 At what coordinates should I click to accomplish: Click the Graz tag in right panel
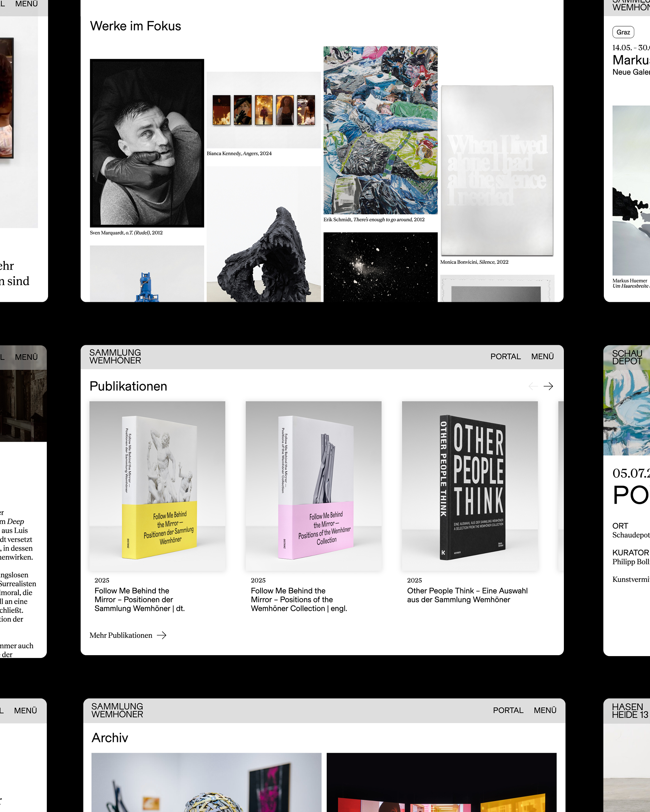coord(623,32)
